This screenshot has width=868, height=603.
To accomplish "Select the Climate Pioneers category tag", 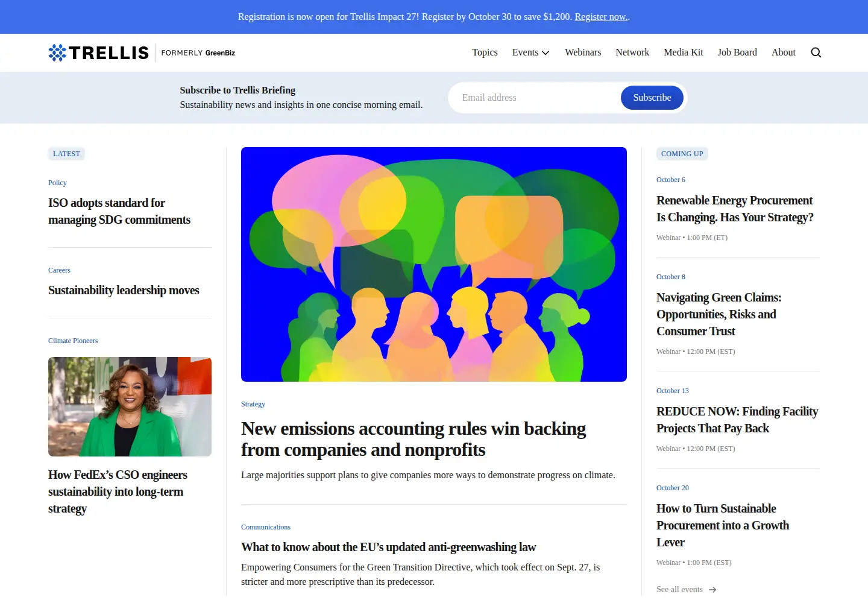I will 73,341.
